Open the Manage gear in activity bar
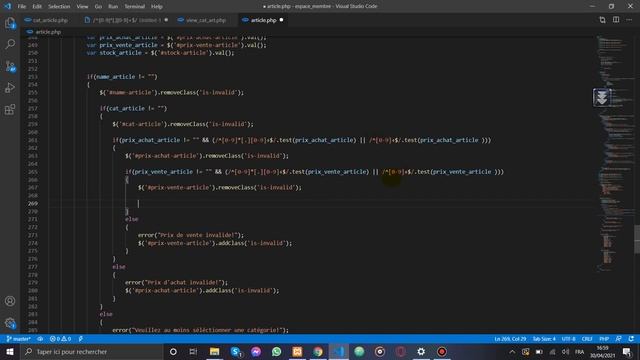This screenshot has width=640, height=360. point(10,323)
